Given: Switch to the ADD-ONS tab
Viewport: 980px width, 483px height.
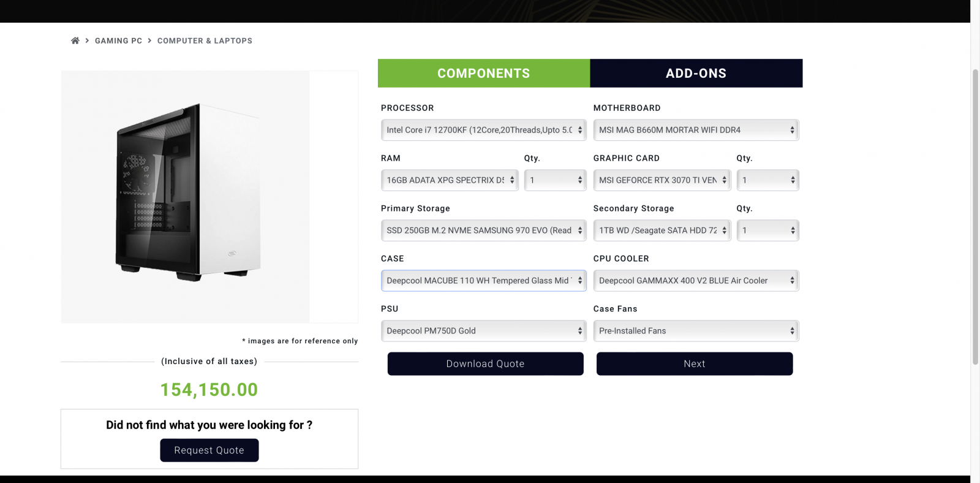Looking at the screenshot, I should click(x=696, y=73).
